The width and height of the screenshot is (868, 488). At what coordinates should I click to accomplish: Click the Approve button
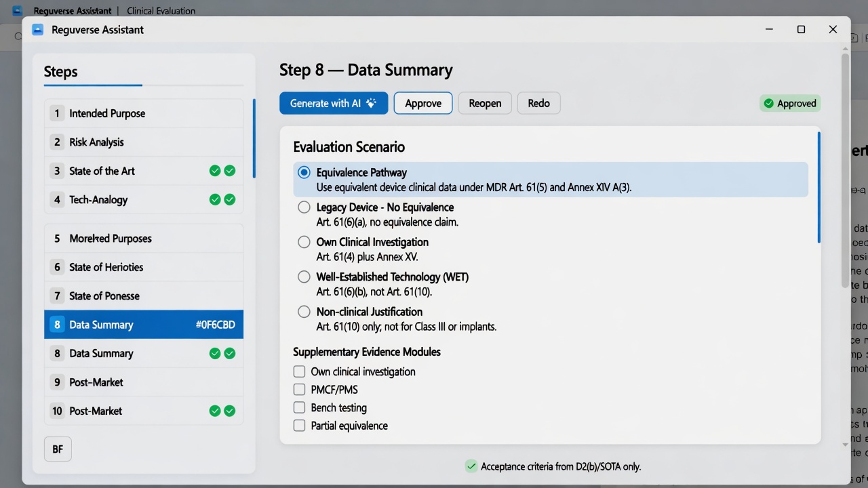pyautogui.click(x=423, y=103)
